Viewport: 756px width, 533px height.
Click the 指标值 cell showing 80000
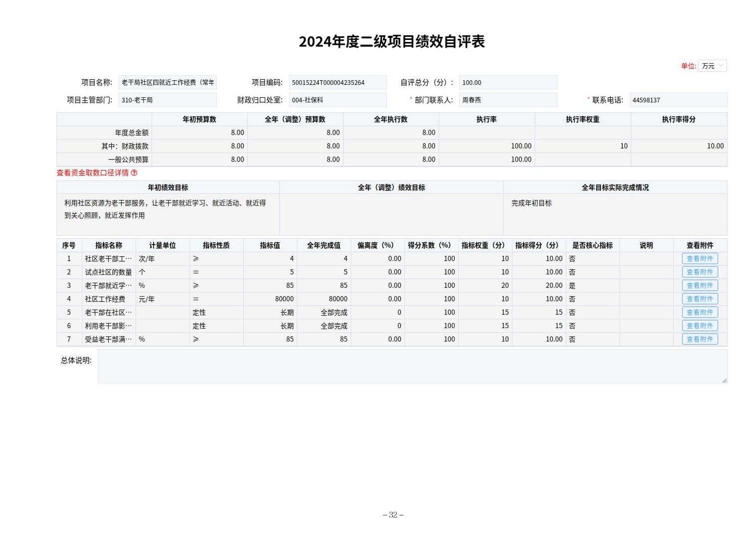270,299
